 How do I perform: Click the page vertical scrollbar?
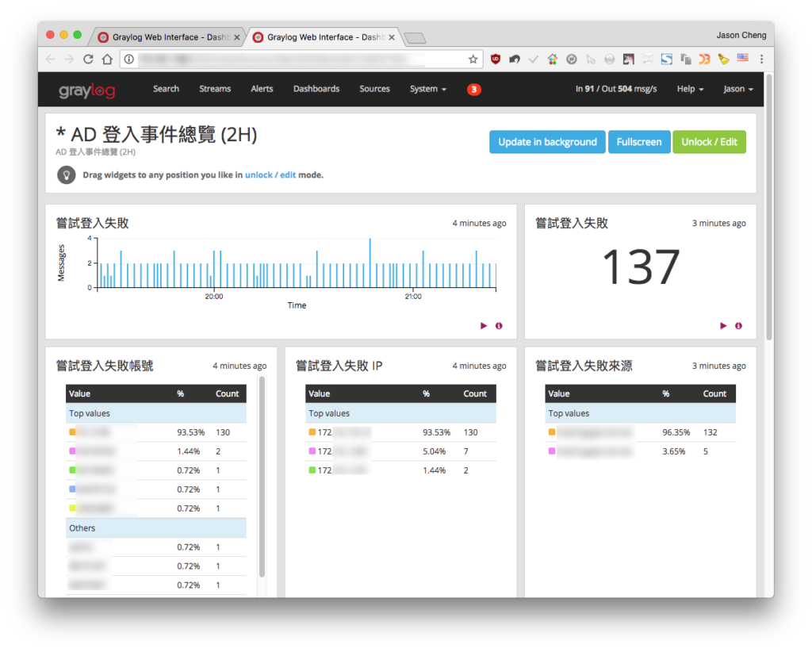click(x=769, y=207)
